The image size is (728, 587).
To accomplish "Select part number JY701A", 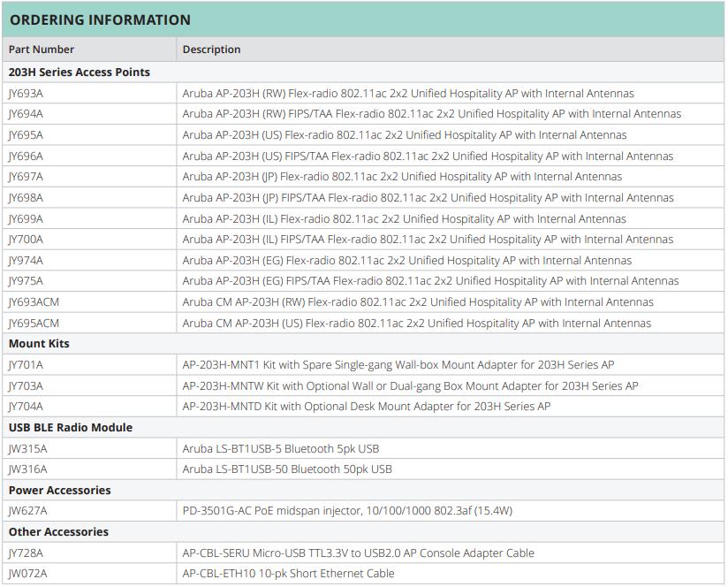I will coord(26,365).
